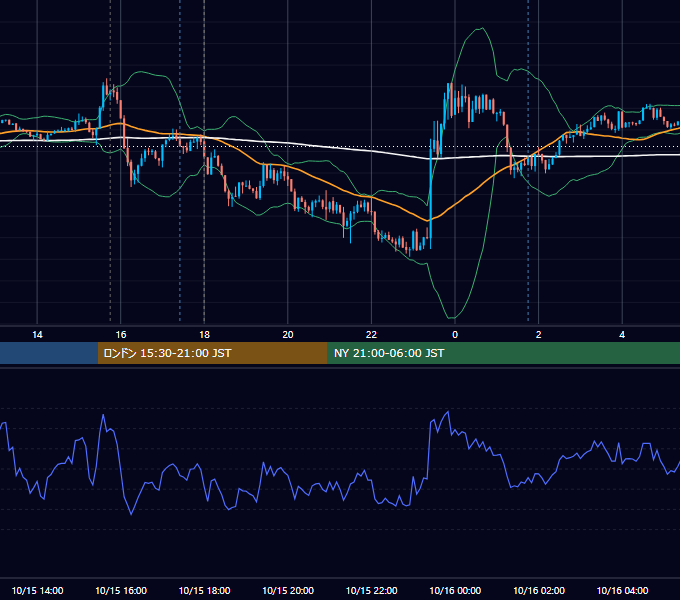Click the hour label 14 on the axis
The width and height of the screenshot is (680, 600).
[37, 335]
